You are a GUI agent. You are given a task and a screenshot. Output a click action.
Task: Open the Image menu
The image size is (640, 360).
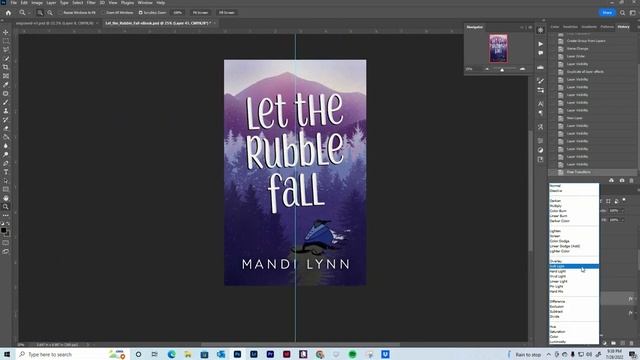37,2
